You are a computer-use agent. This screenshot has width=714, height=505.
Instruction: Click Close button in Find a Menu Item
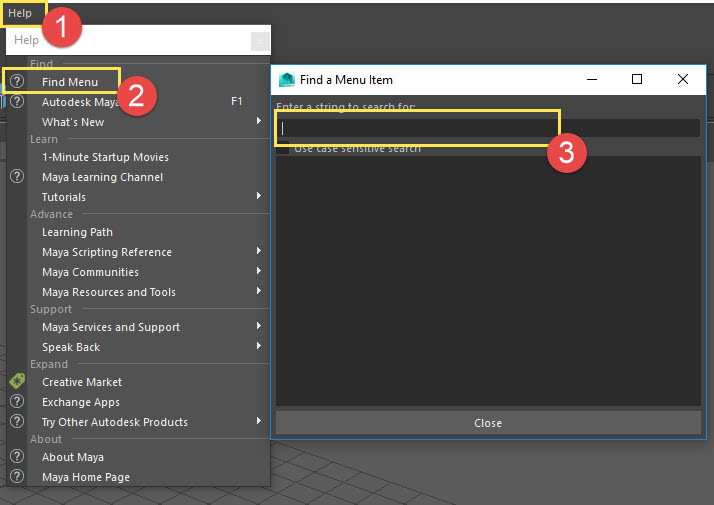[x=488, y=423]
